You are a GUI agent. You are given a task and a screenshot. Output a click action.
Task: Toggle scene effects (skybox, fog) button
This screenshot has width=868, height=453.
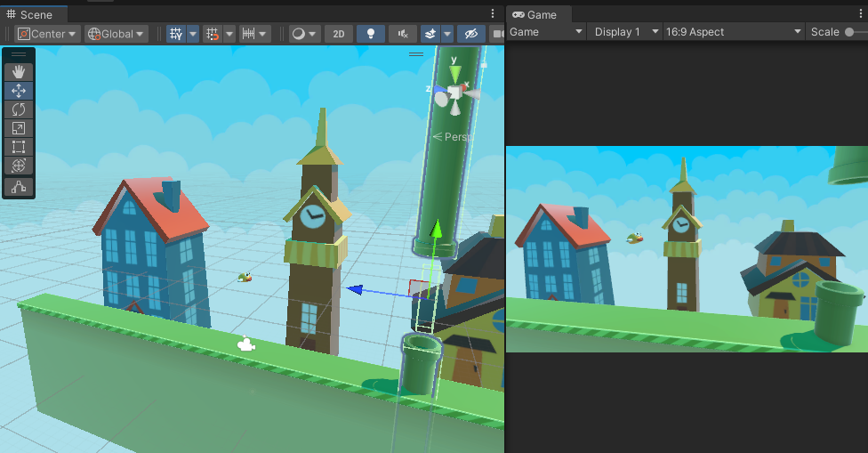[x=430, y=34]
